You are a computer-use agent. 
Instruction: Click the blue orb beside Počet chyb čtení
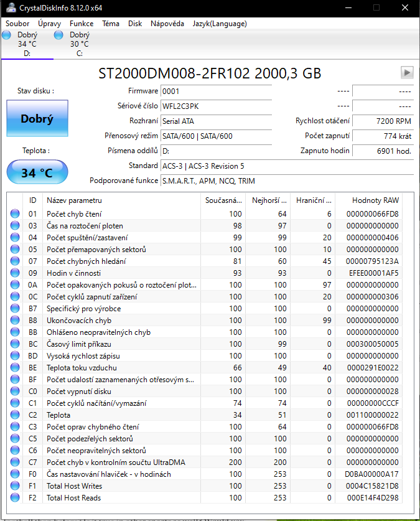[x=15, y=214]
